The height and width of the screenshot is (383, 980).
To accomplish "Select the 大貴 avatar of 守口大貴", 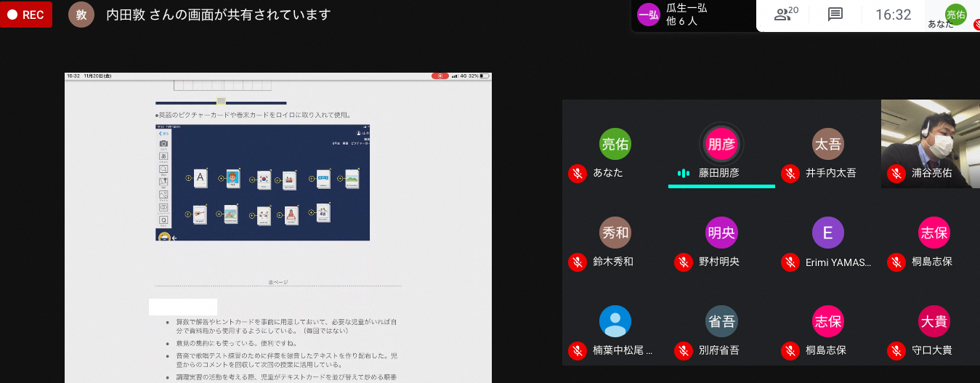I will pos(934,321).
